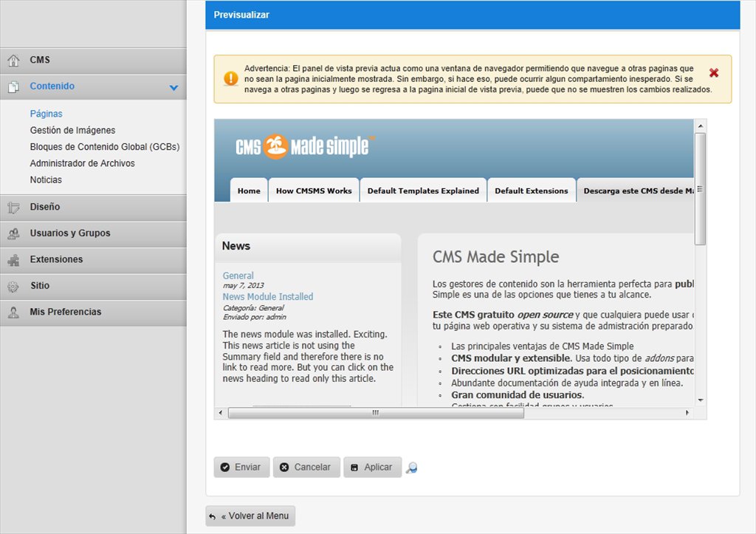Viewport: 756px width, 534px height.
Task: Click the 'Gran comunidad de usuarios.' bullet
Action: pos(518,395)
